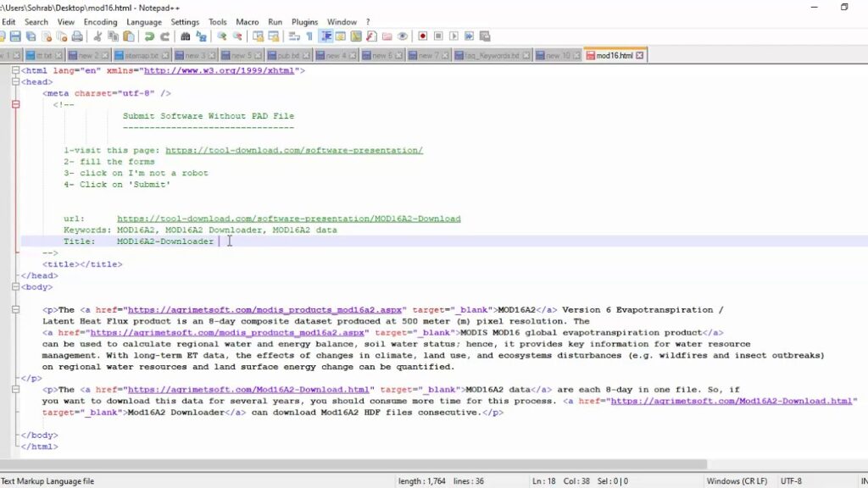Click the Zoom In toolbar icon
868x488 pixels.
pyautogui.click(x=221, y=36)
